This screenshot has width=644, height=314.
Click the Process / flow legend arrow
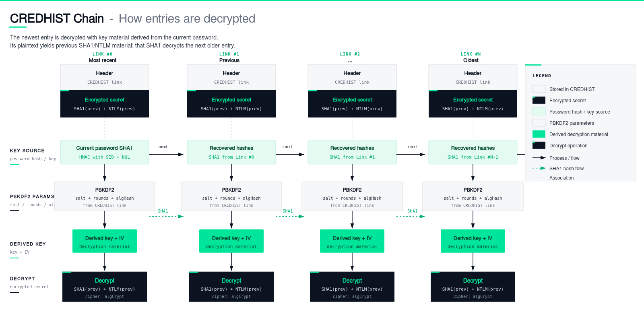[x=539, y=158]
